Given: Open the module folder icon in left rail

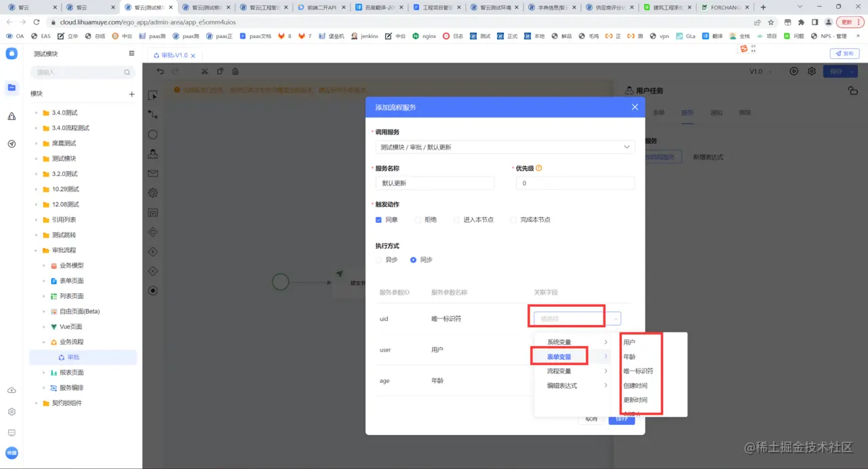Looking at the screenshot, I should point(12,87).
